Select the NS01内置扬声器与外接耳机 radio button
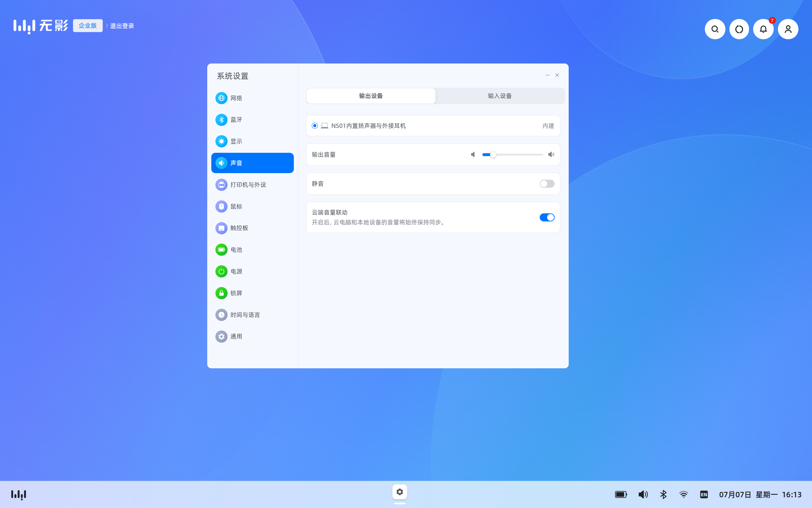812x508 pixels. [315, 126]
